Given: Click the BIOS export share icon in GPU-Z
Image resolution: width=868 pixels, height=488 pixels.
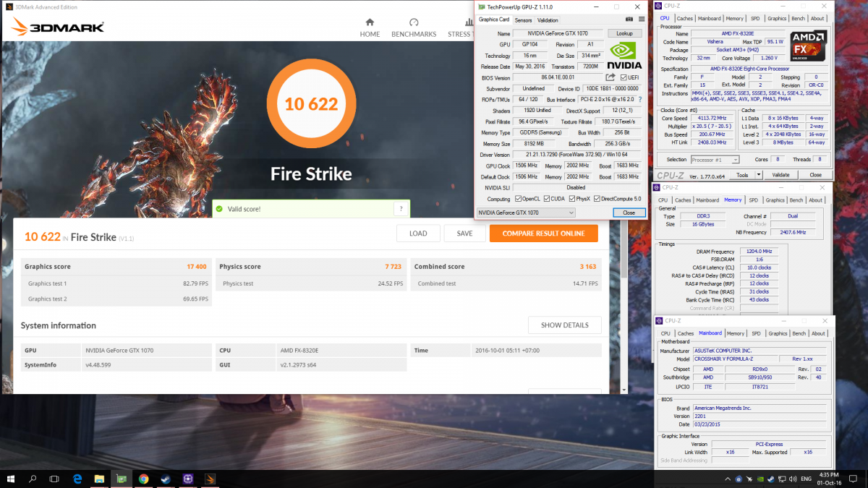Looking at the screenshot, I should (610, 77).
